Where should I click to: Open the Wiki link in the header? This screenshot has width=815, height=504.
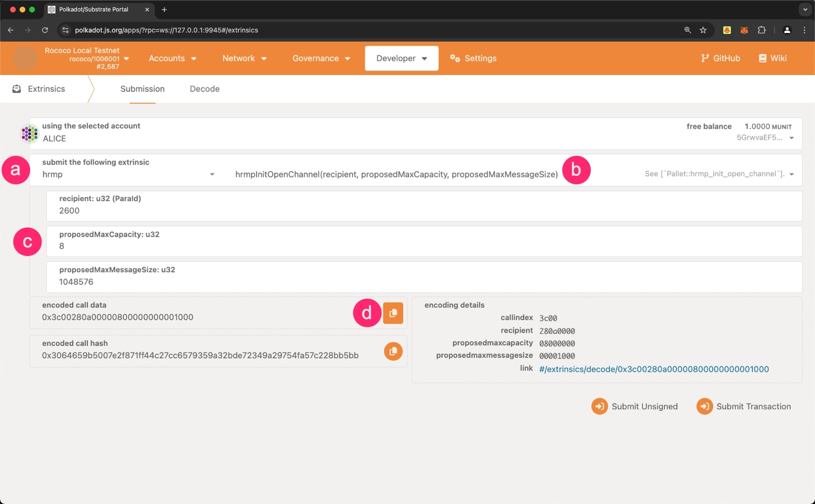click(772, 58)
